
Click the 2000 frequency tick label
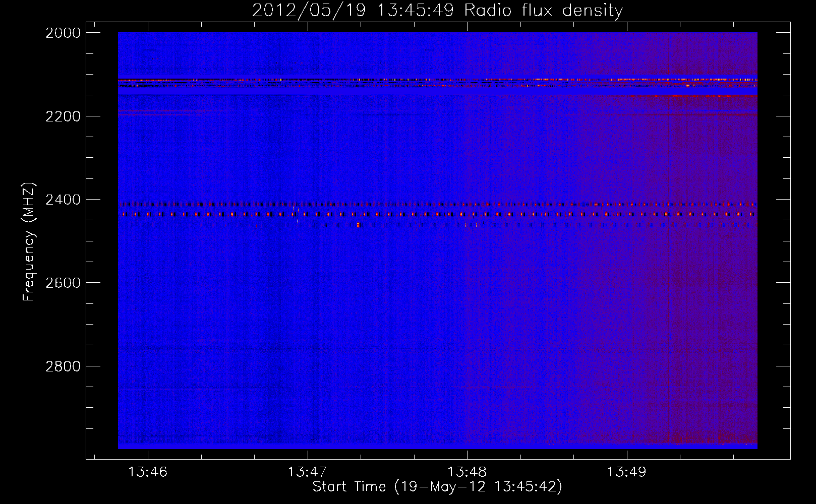63,33
